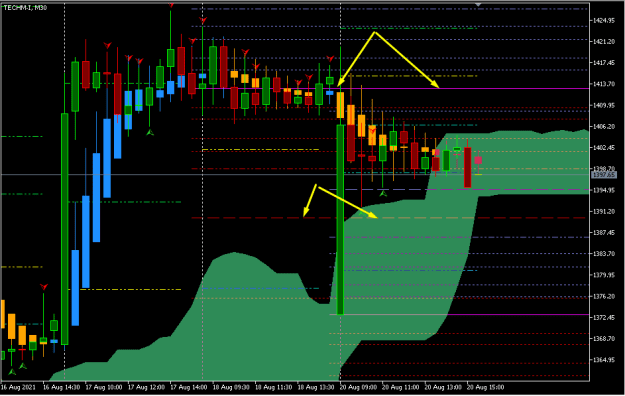Click time axis label 17 Aug 12:00
The image size is (625, 396).
[146, 387]
